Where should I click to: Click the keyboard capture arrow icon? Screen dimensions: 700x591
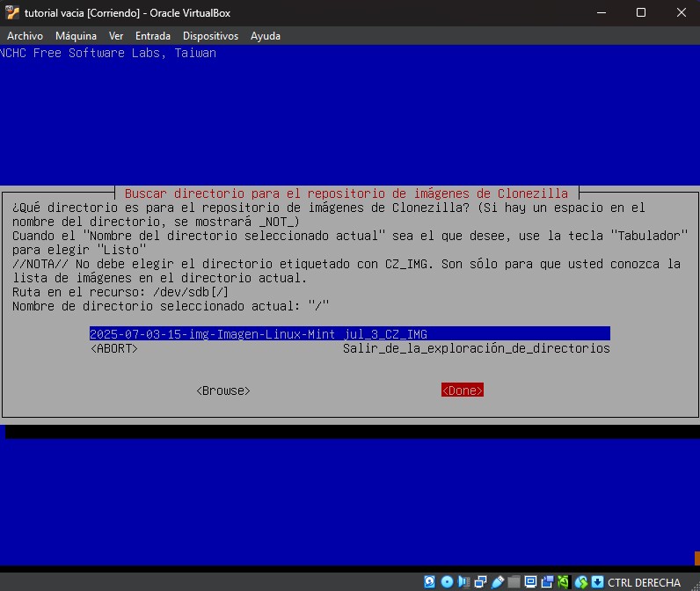(597, 581)
